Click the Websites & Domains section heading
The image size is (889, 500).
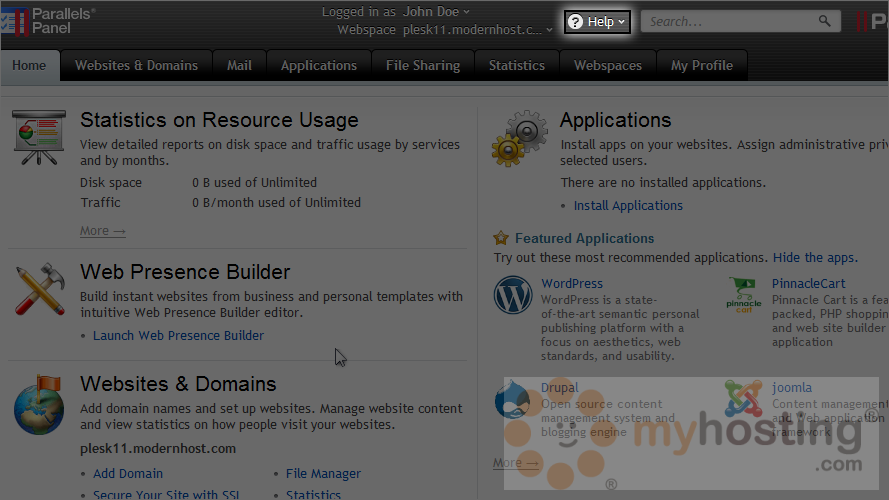click(178, 384)
